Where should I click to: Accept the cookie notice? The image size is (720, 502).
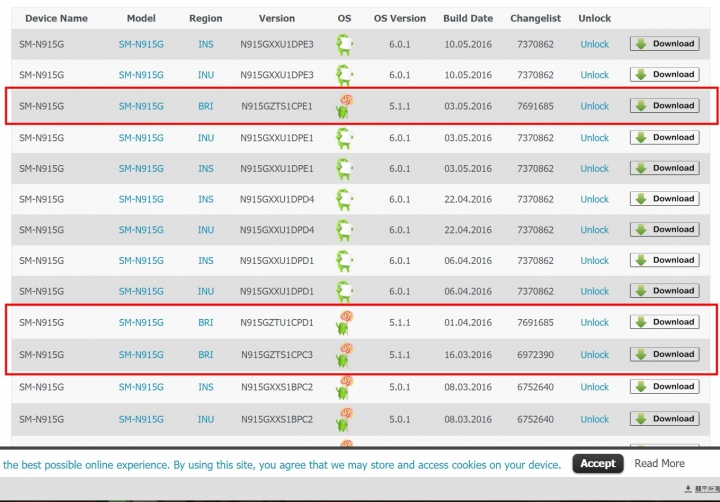coord(598,463)
